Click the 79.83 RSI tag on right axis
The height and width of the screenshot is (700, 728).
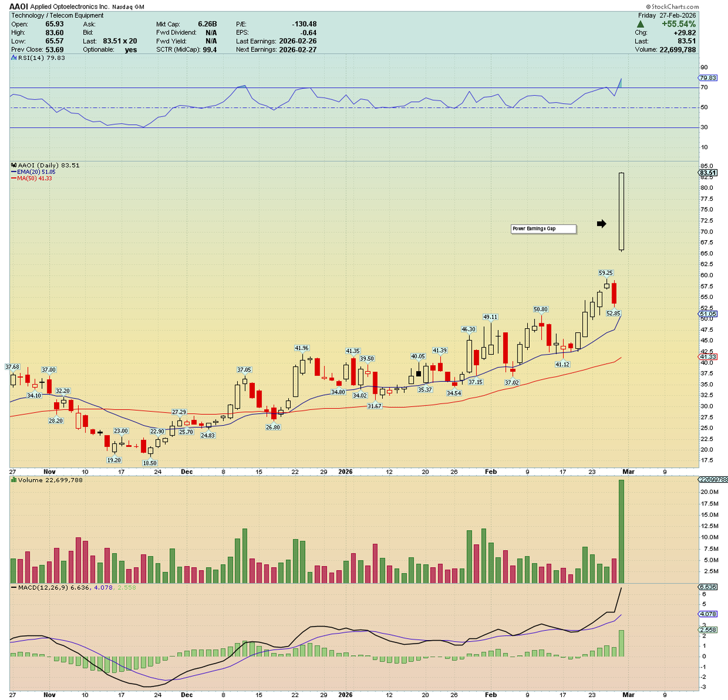coord(708,78)
